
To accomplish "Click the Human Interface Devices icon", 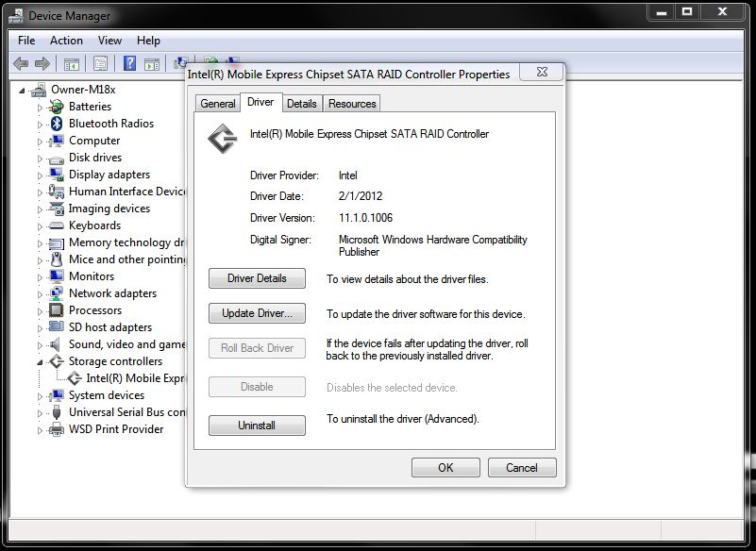I will coord(57,192).
